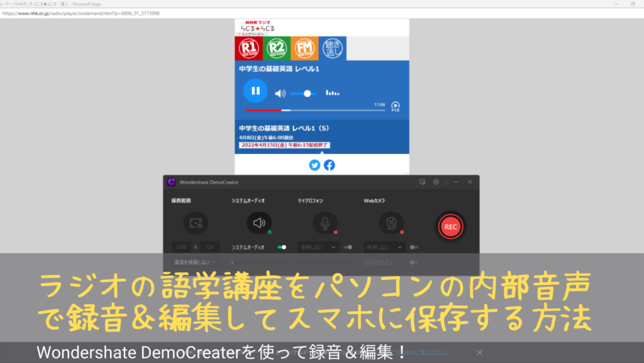Click the browser address bar URL
The height and width of the screenshot is (363, 644).
point(81,13)
